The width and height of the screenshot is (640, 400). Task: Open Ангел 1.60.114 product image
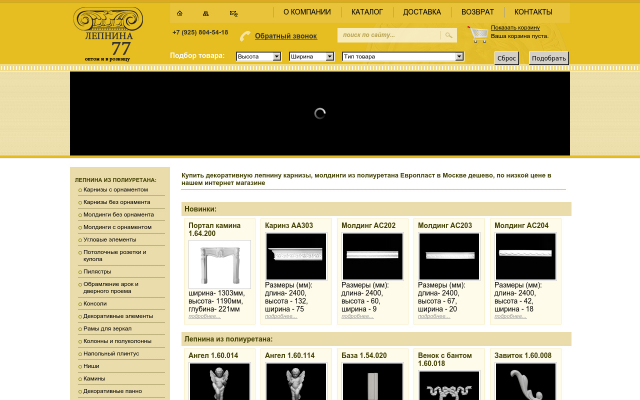(x=296, y=382)
